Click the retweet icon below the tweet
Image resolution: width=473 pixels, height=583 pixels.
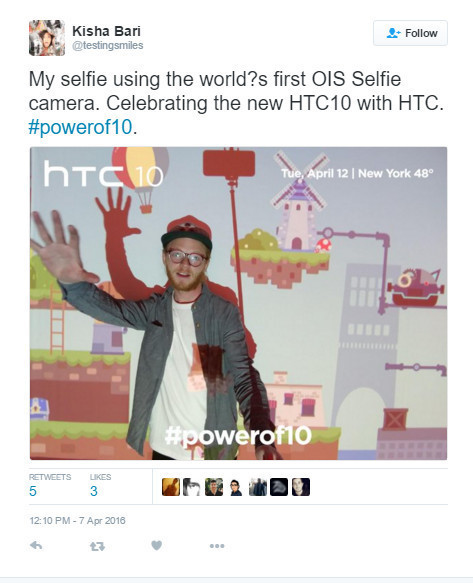tap(97, 546)
